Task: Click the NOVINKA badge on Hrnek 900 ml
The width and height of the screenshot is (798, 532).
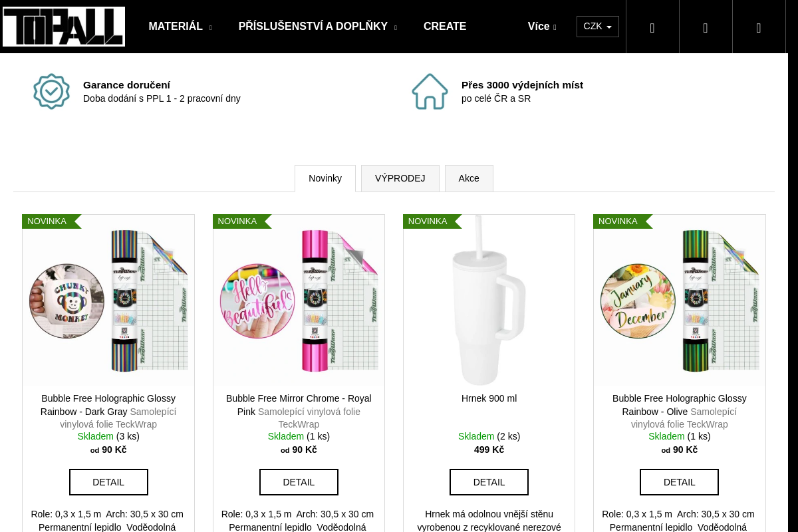Action: pos(428,221)
